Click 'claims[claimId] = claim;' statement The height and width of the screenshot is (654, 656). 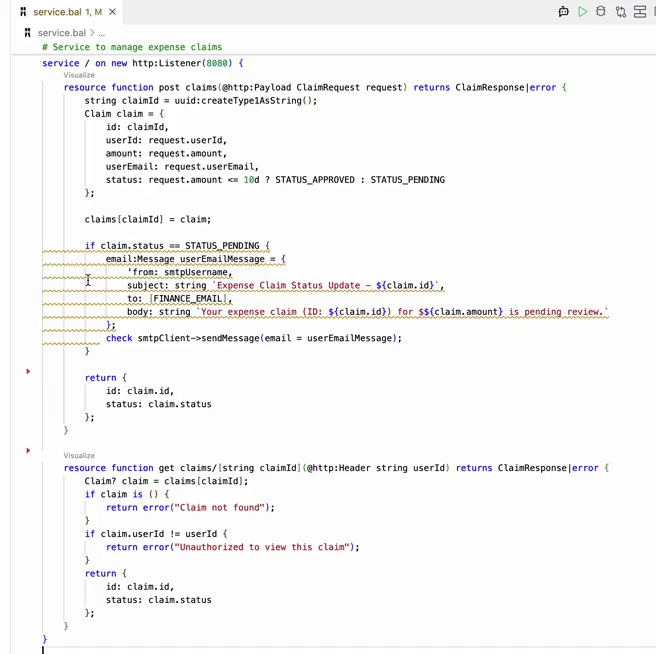[148, 219]
